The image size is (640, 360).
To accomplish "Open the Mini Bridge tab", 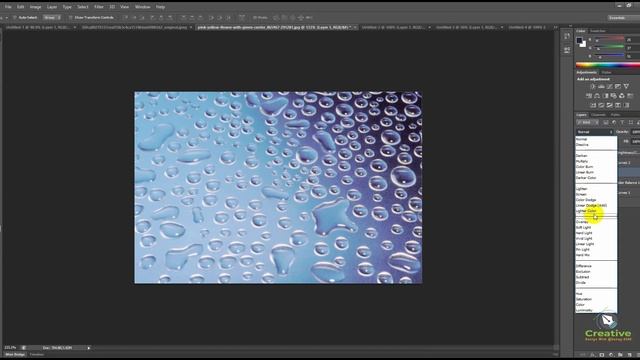I will click(15, 355).
